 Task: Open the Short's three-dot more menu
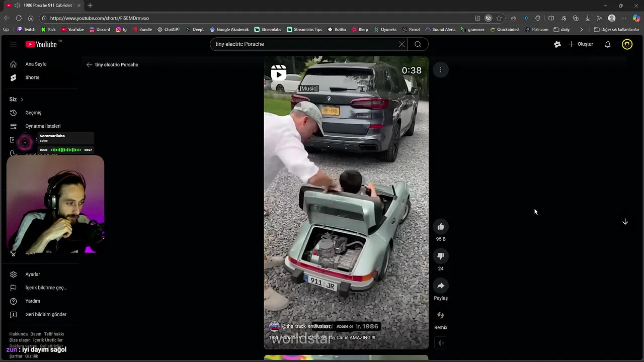click(x=441, y=70)
